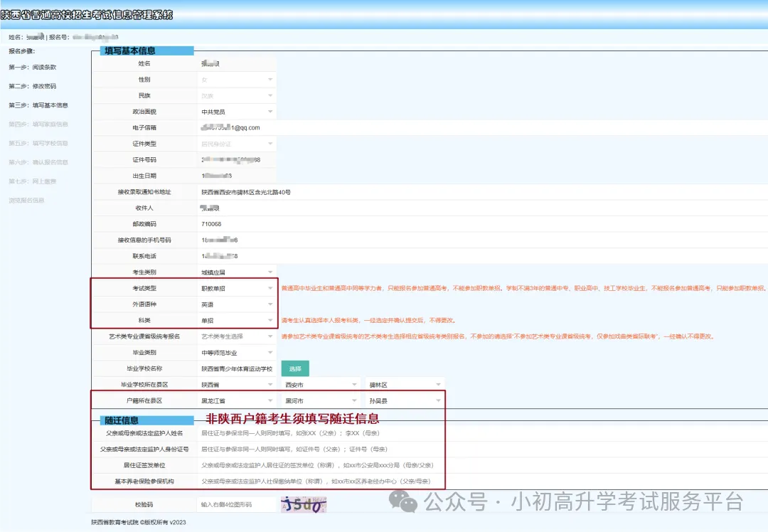Viewport: 768px width, 532px height.
Task: Open the 考试类型 dropdown showing 职教单招
Action: (x=237, y=288)
